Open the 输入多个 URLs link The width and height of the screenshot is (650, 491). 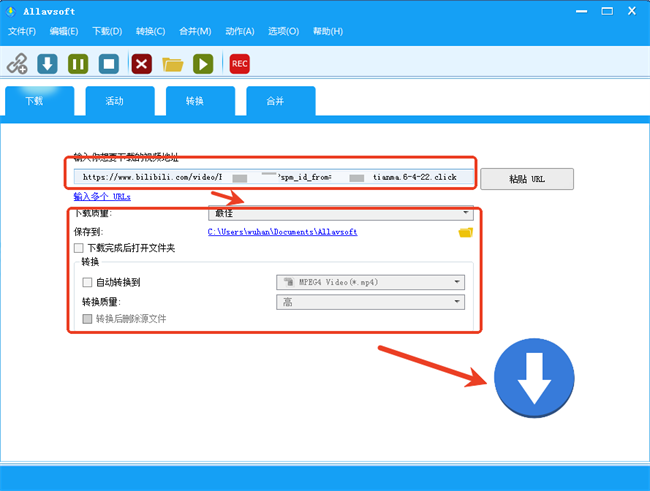pyautogui.click(x=102, y=197)
